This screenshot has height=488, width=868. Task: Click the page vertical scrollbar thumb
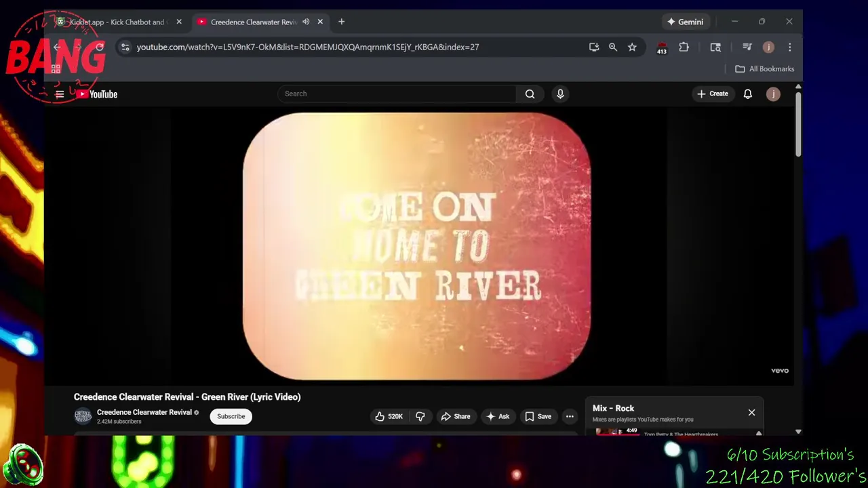[x=798, y=124]
